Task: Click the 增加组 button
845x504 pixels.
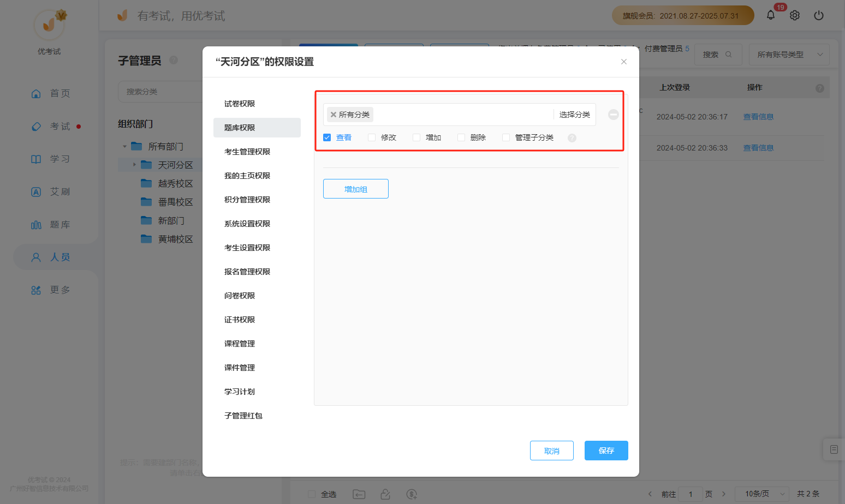Action: (x=356, y=189)
